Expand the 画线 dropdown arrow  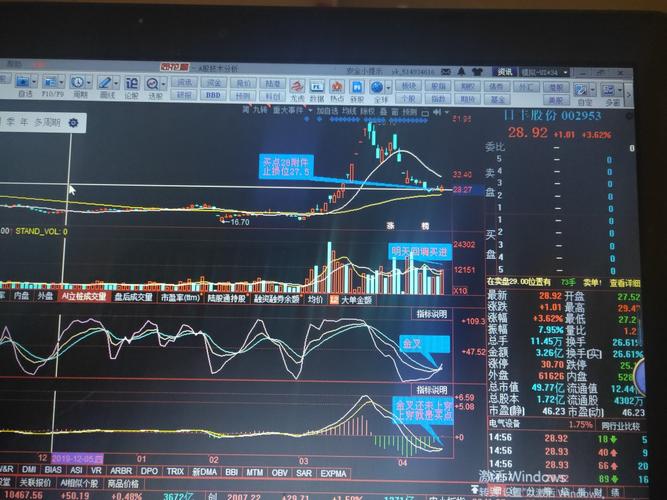pyautogui.click(x=115, y=83)
